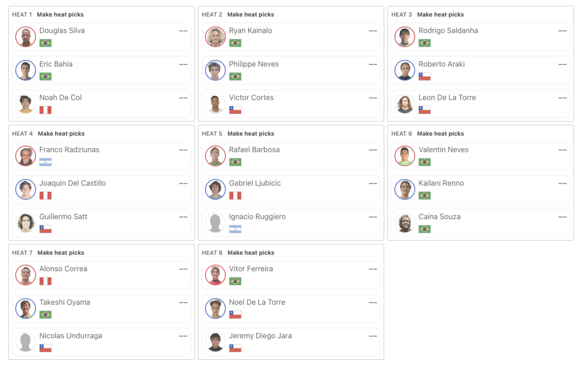Click the Chile flag under Victor Cortes
The image size is (588, 373).
point(235,110)
